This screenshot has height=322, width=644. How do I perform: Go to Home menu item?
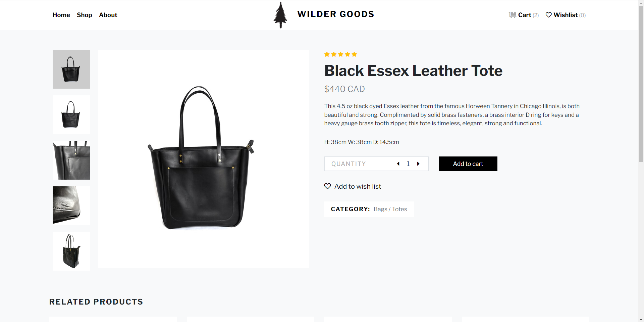click(x=61, y=15)
